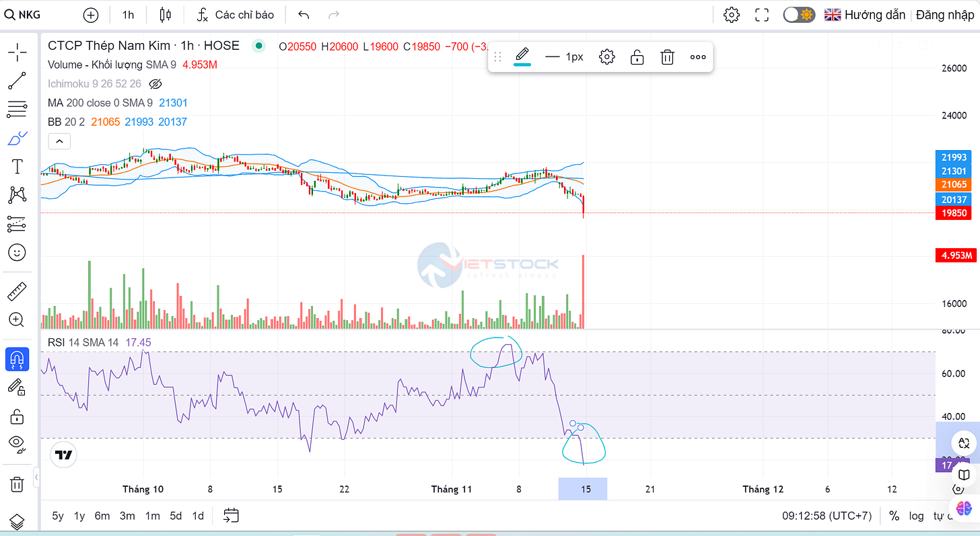Open timezone 09:12:58 (UTC+7) menu
This screenshot has height=536, width=980.
827,516
